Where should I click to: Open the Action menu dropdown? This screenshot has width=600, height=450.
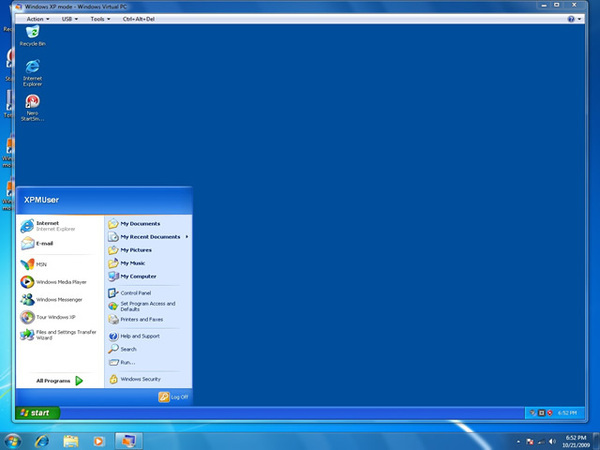[x=38, y=19]
